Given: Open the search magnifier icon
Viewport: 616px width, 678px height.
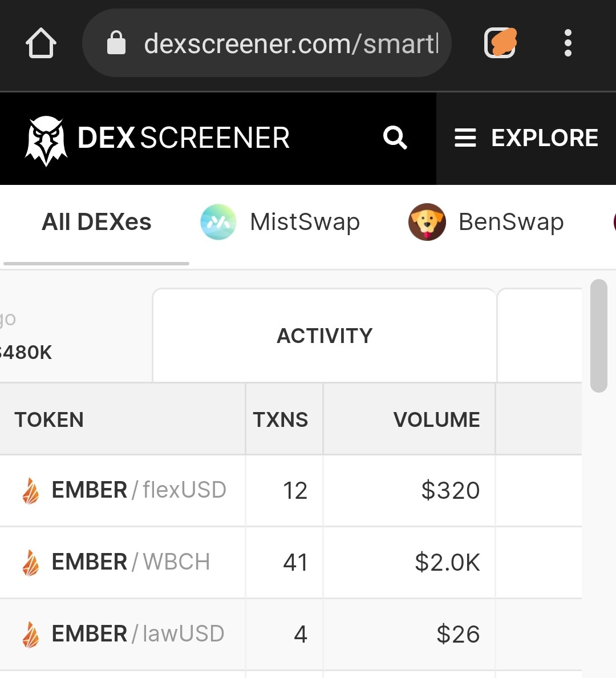Looking at the screenshot, I should click(x=395, y=138).
